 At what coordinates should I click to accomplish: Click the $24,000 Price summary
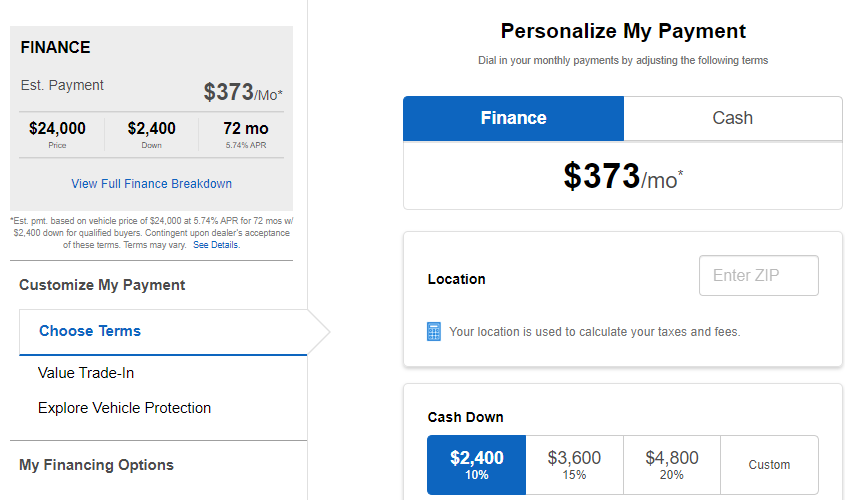tap(57, 134)
